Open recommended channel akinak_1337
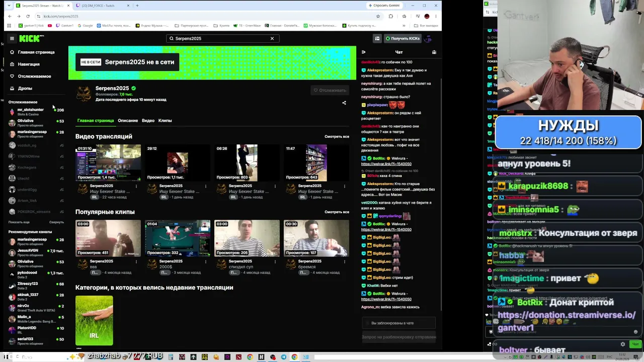This screenshot has height=362, width=644. [x=36, y=297]
